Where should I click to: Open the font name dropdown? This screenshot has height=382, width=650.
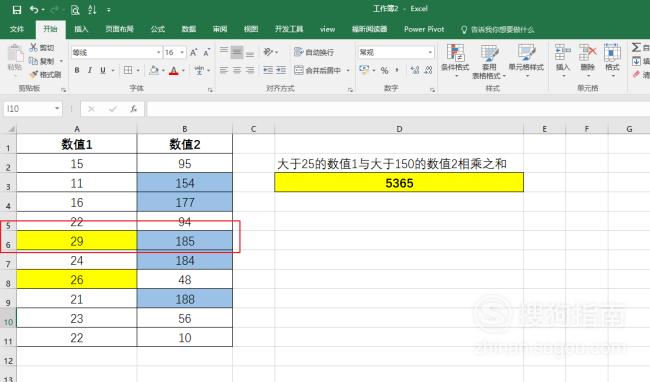pos(158,53)
